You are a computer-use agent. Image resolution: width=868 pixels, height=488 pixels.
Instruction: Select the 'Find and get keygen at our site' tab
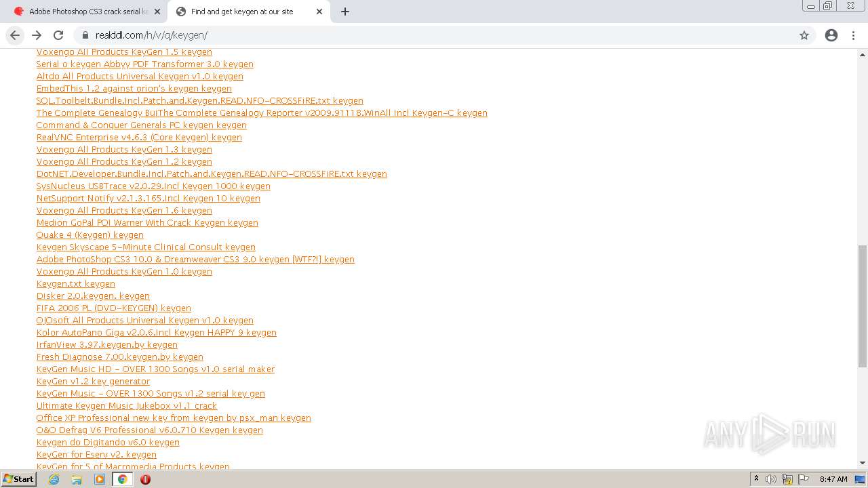click(249, 12)
